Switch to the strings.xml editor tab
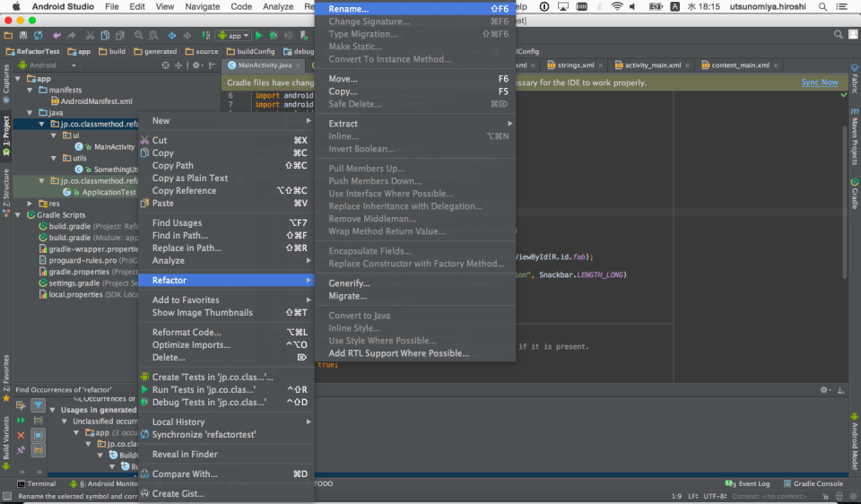The width and height of the screenshot is (861, 504). 575,65
